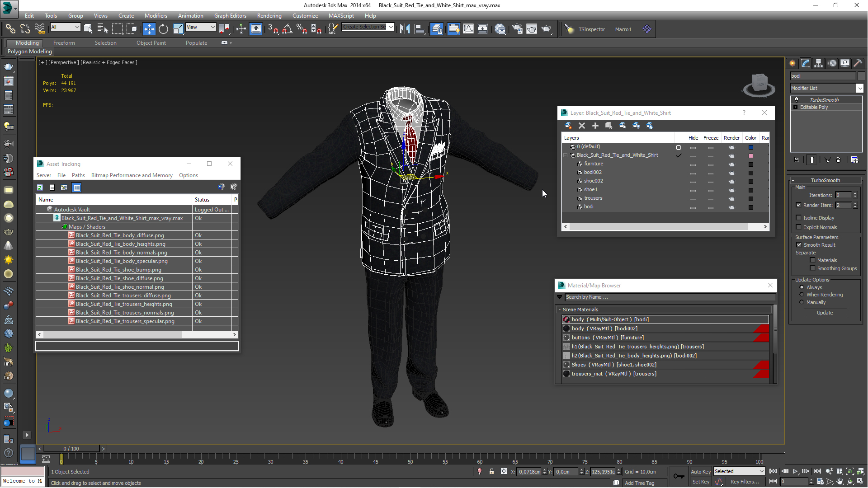Viewport: 868px width, 488px height.
Task: Enable Separate by Smoothing Groups checkbox
Action: coord(812,268)
